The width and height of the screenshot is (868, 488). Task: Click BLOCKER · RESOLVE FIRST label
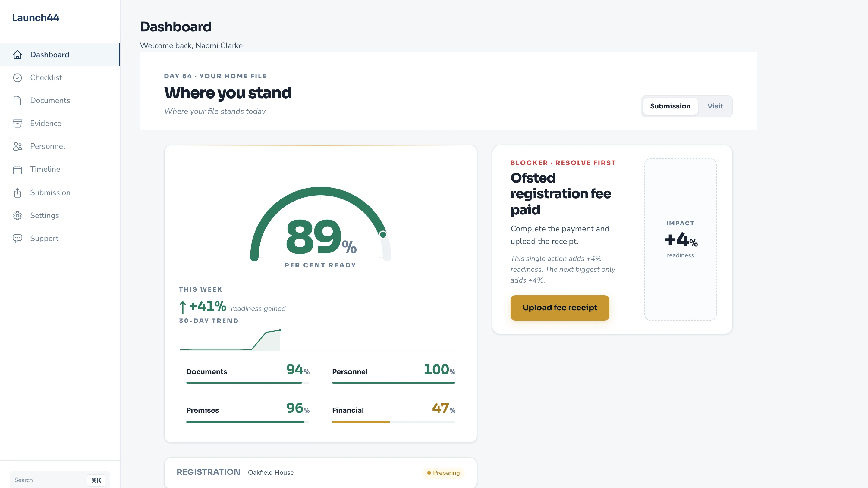pyautogui.click(x=563, y=163)
